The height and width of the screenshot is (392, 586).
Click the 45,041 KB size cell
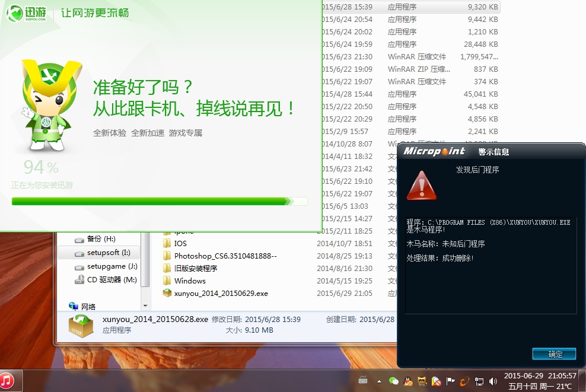[x=480, y=94]
